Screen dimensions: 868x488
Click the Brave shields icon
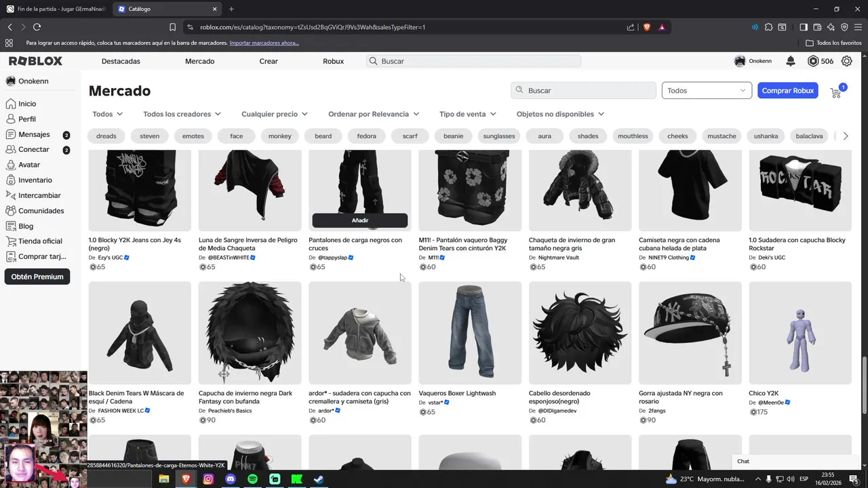[646, 27]
